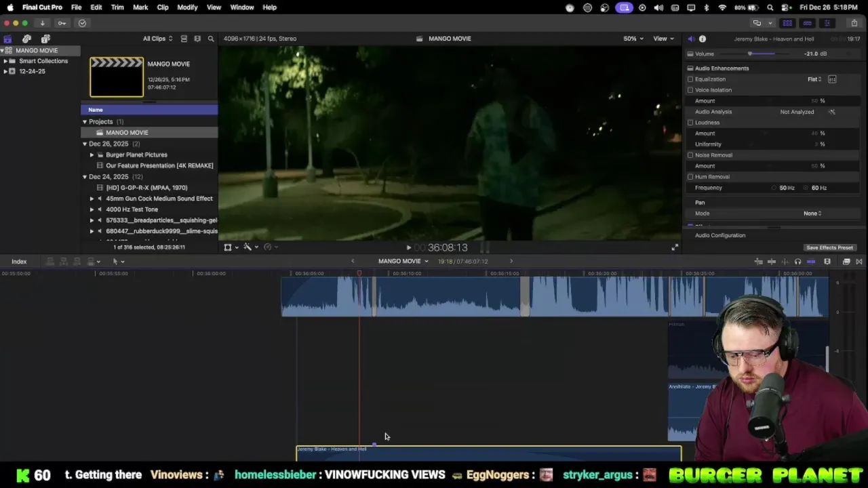Show Background Tasks checkmark circle icon
The image size is (868, 488).
82,23
